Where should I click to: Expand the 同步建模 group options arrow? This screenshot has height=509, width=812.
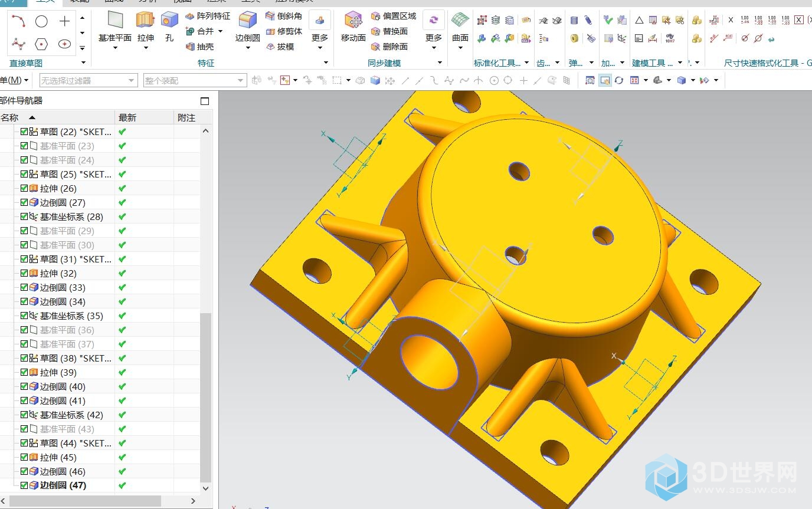(x=440, y=63)
